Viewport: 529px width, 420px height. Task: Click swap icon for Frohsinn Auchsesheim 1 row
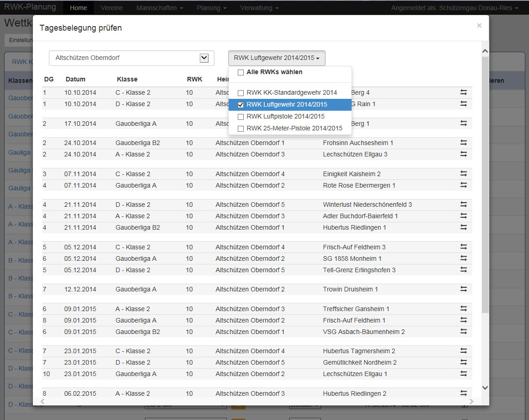[x=464, y=143]
